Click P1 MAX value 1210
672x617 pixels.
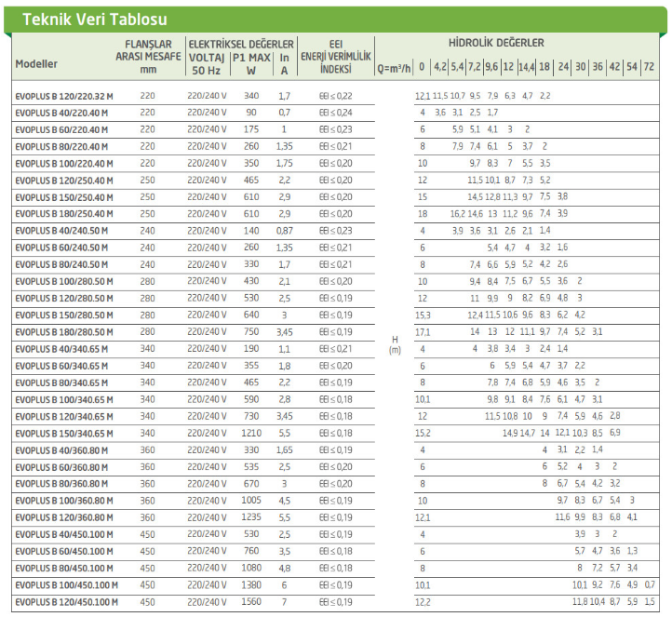251,433
